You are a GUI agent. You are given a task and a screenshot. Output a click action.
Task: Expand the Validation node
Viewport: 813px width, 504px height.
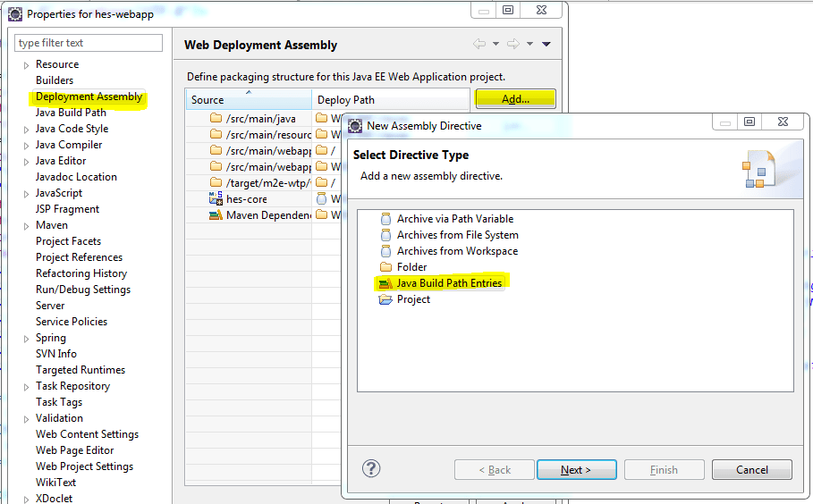[x=26, y=419]
